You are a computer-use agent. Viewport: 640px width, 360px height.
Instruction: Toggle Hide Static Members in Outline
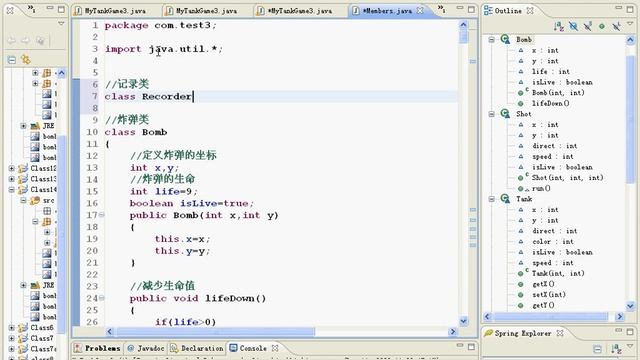587,27
